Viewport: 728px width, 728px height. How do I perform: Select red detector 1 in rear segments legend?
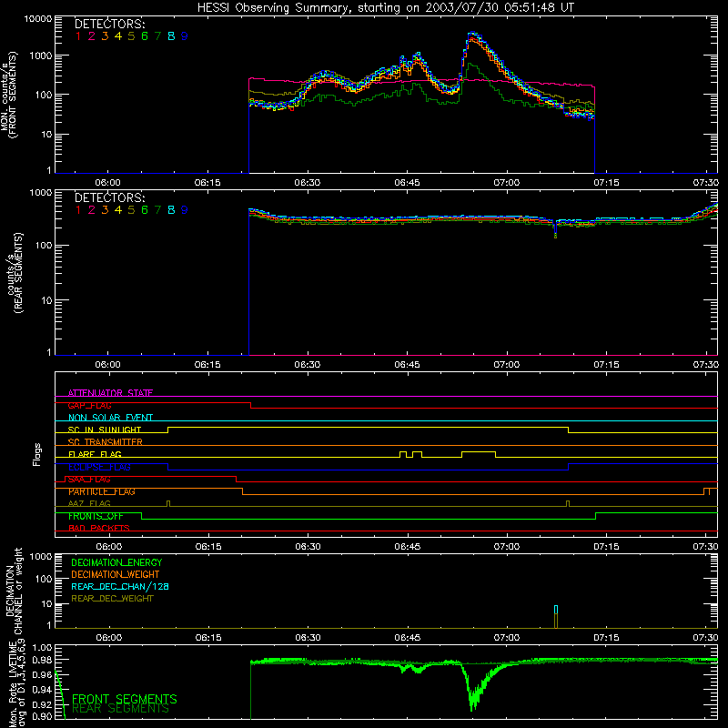coord(78,210)
